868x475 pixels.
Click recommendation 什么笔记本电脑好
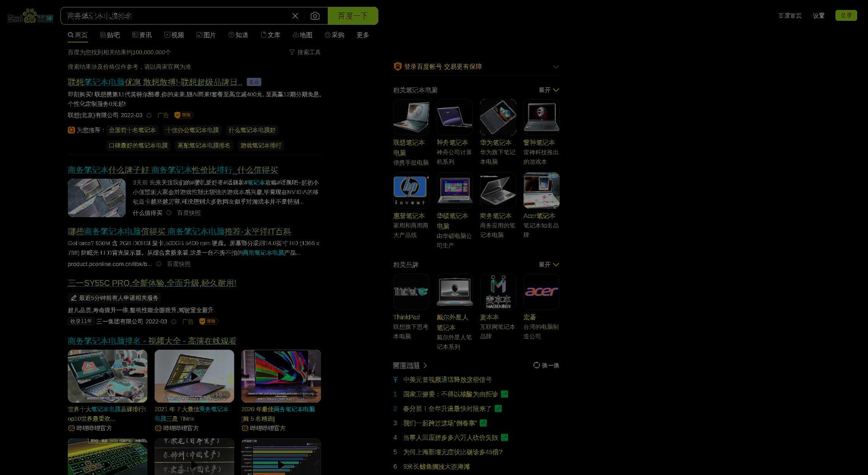pyautogui.click(x=252, y=130)
